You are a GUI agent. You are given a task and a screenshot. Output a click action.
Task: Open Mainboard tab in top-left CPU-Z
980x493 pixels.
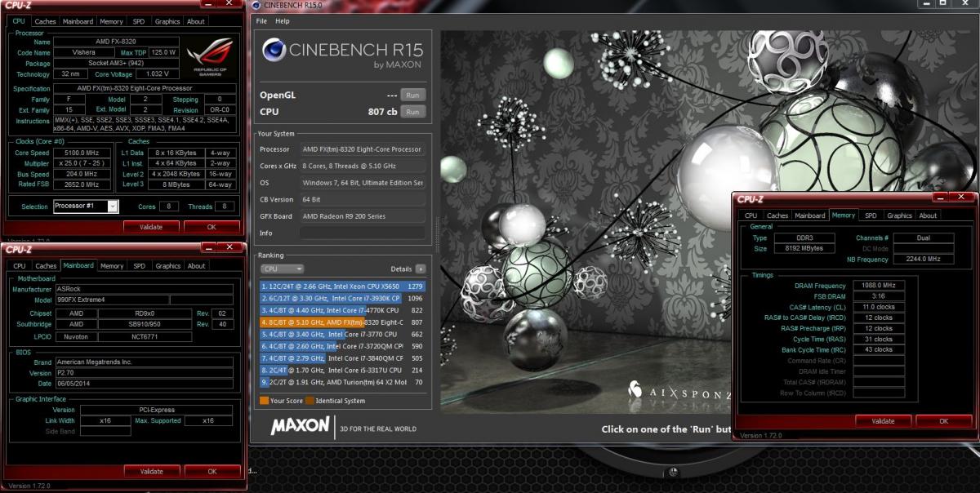coord(78,22)
